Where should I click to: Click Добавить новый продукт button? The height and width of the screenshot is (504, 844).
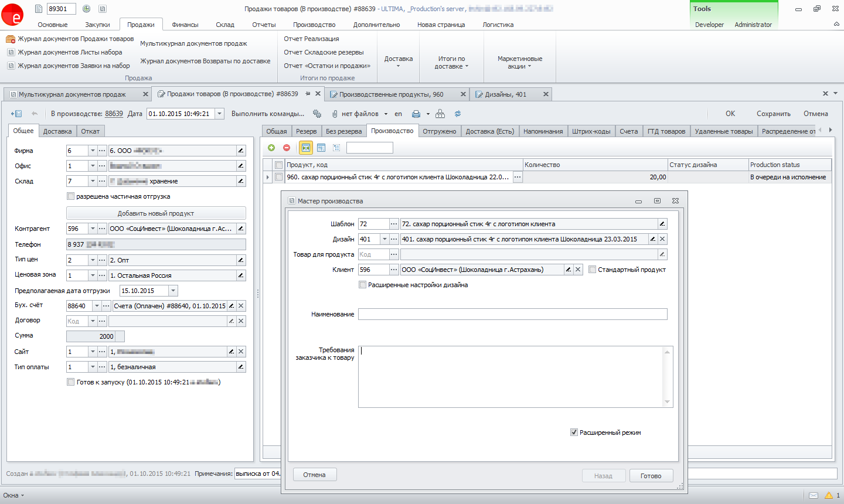click(156, 213)
